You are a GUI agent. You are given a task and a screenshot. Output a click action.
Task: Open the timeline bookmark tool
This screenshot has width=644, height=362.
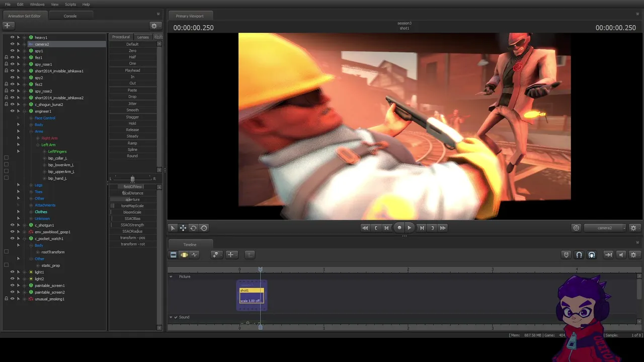pos(216,255)
